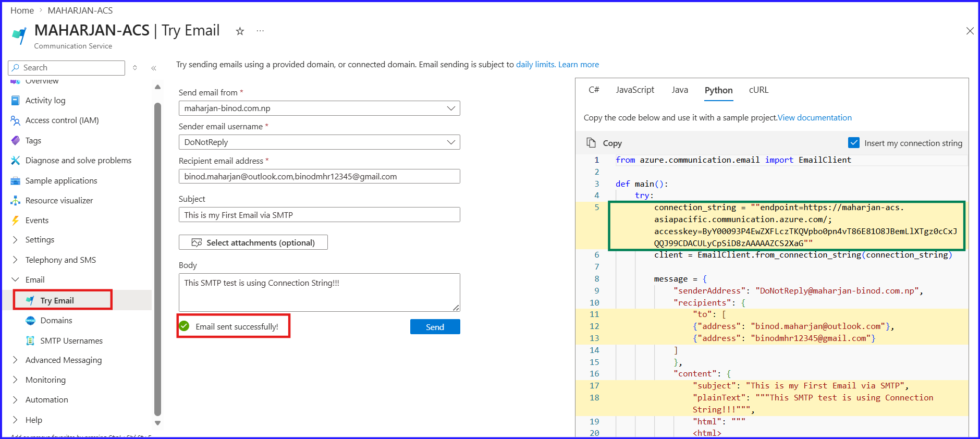The image size is (980, 439).
Task: Expand the Help section
Action: (15, 420)
